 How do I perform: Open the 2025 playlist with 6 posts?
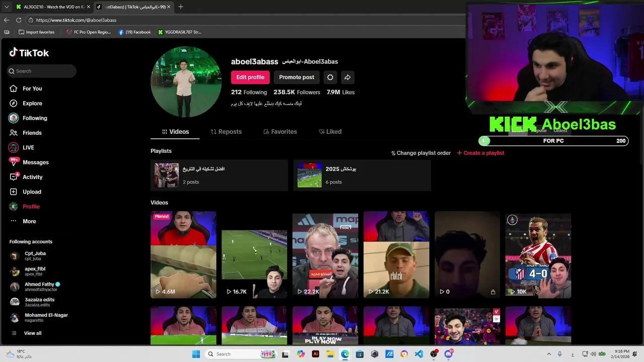[362, 175]
